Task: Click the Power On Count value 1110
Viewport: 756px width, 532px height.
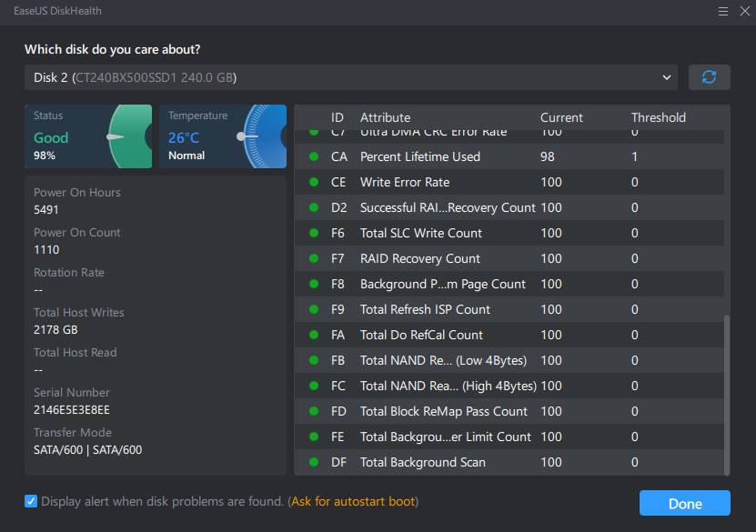Action: 46,249
